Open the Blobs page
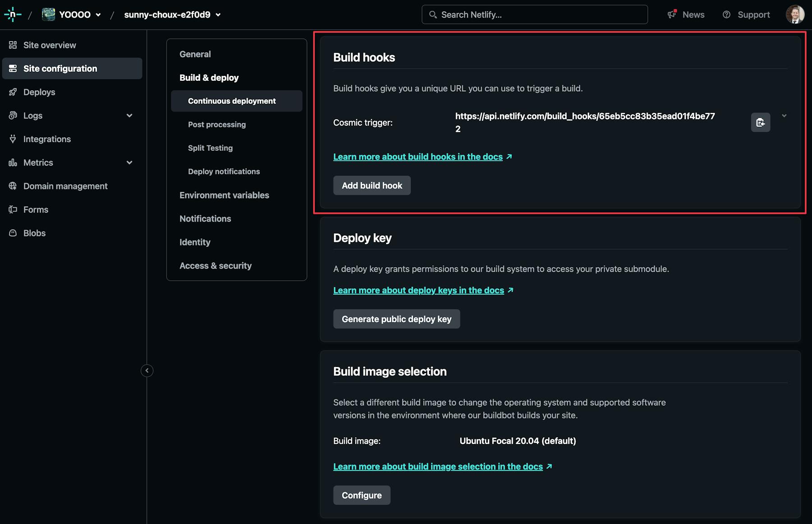The width and height of the screenshot is (812, 524). tap(72, 233)
